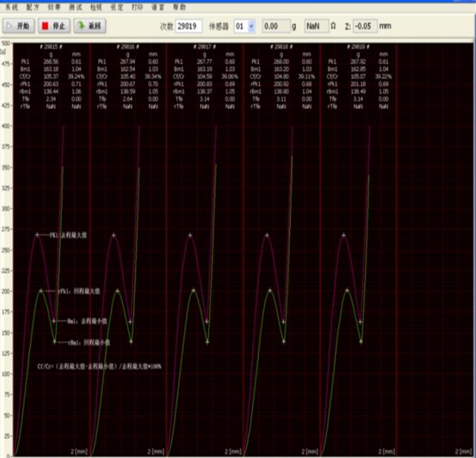Open the 设定 menu

(x=116, y=7)
